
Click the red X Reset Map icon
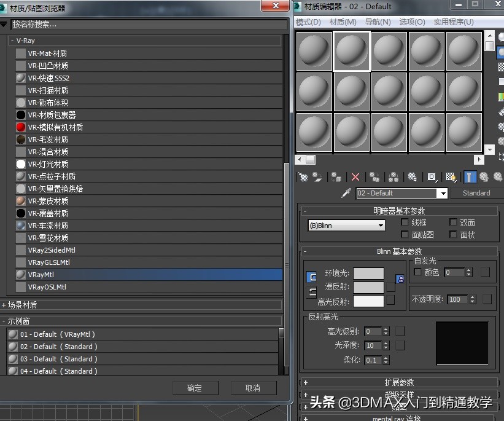coord(355,176)
